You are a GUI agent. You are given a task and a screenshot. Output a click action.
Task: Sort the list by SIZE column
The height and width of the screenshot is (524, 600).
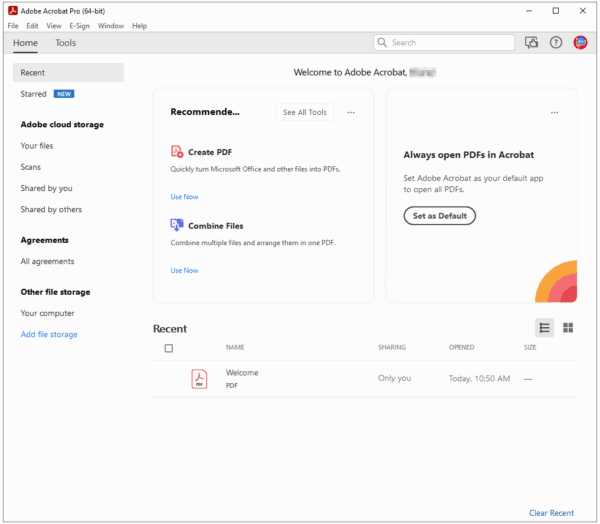click(x=530, y=347)
